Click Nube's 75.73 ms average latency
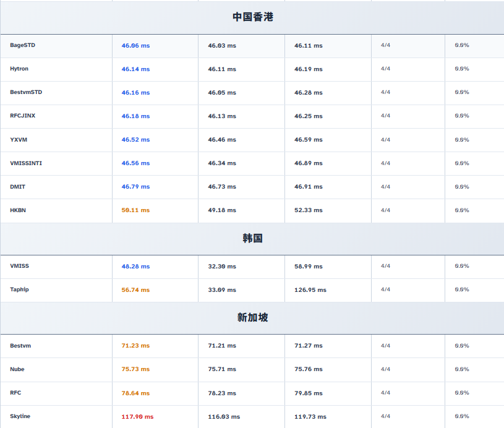504x428 pixels. point(135,369)
